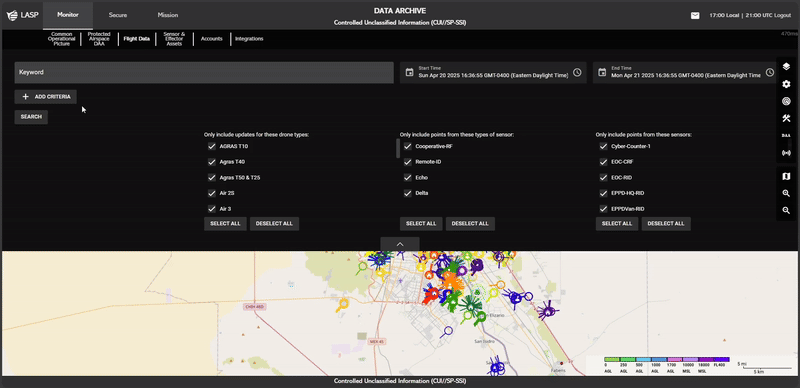
Task: Click the sensor broadcast signal icon
Action: point(786,153)
